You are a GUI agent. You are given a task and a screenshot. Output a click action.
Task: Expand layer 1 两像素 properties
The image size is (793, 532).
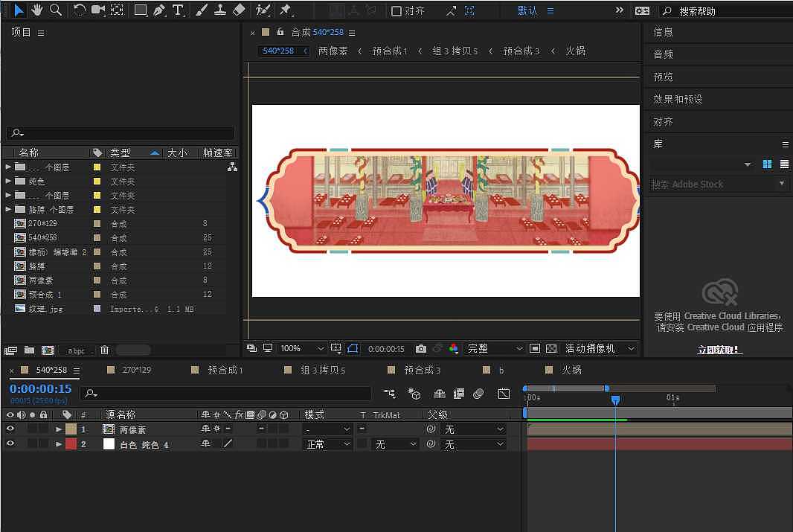tap(60, 429)
